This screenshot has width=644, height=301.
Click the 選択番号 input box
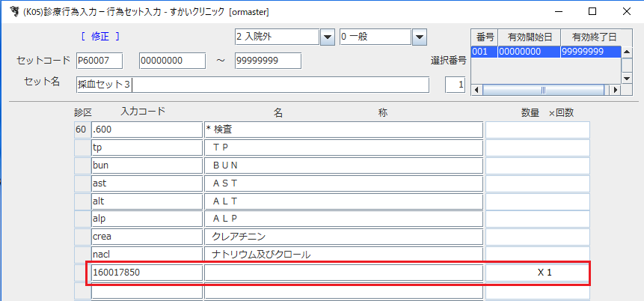455,85
